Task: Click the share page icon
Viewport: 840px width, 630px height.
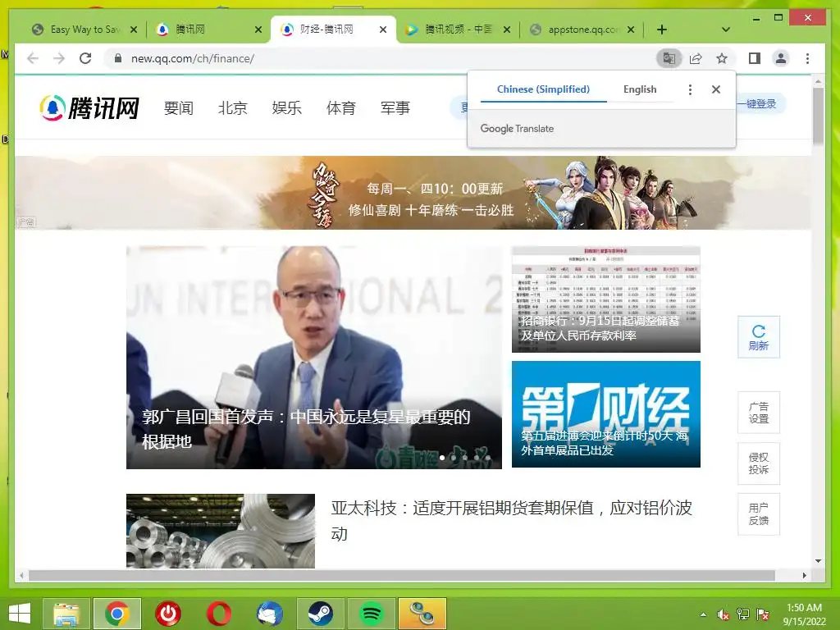Action: 696,58
